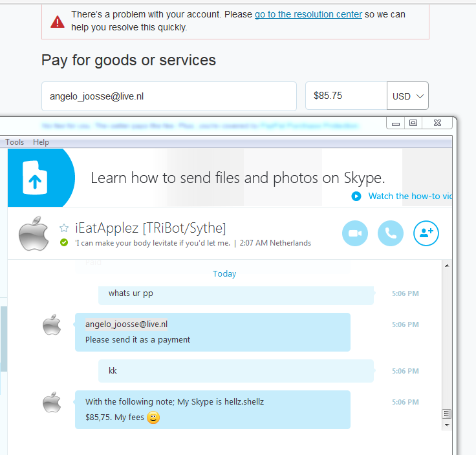This screenshot has height=455, width=476.
Task: Close the Skype window
Action: [437, 123]
